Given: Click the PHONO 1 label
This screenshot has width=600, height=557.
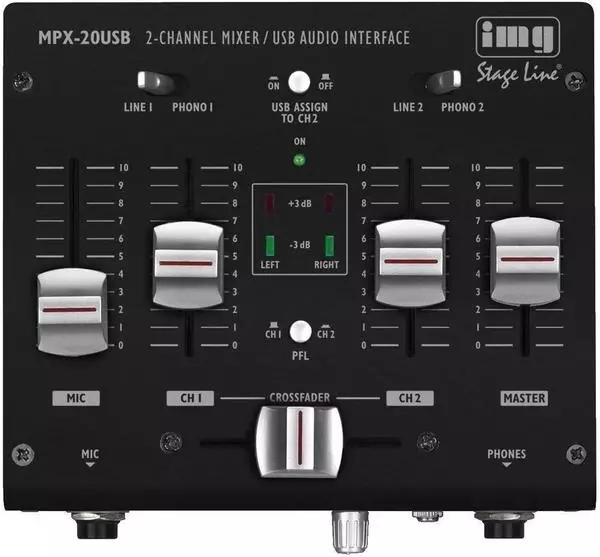Looking at the screenshot, I should 192,107.
